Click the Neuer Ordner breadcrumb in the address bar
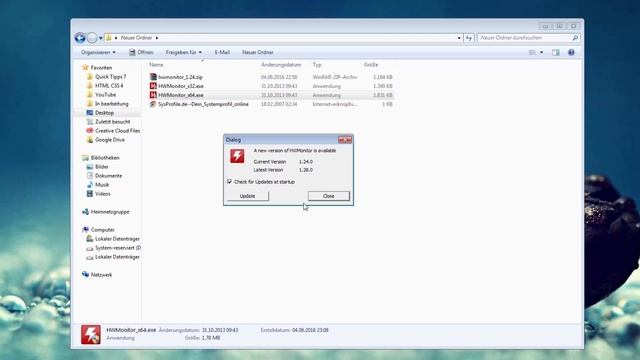 pyautogui.click(x=136, y=38)
